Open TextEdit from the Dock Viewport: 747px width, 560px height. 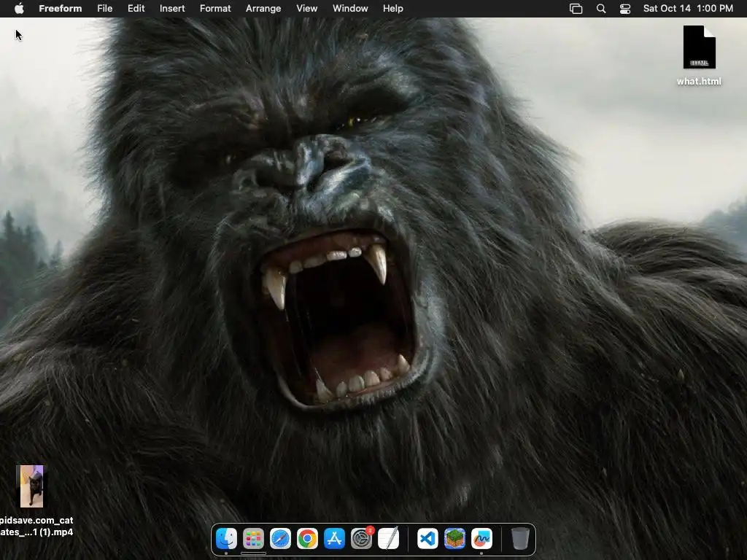[388, 539]
